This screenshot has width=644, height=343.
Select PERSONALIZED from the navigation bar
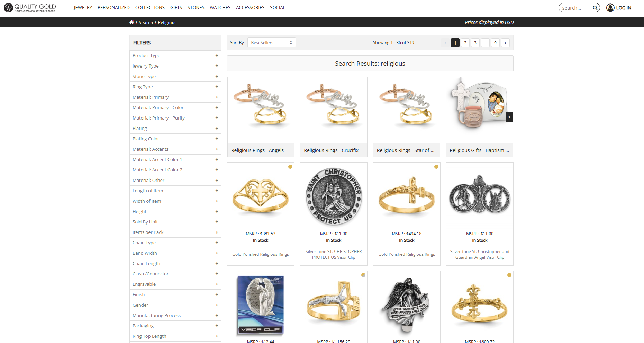114,7
